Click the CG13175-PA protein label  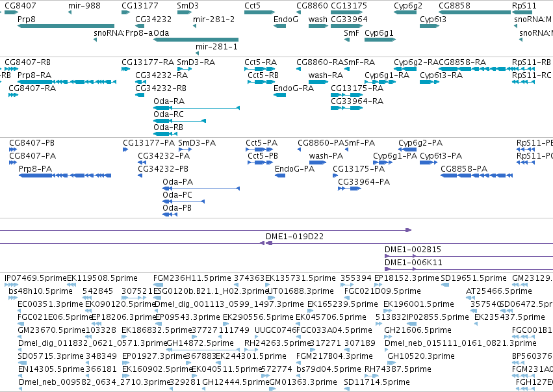[x=359, y=168]
